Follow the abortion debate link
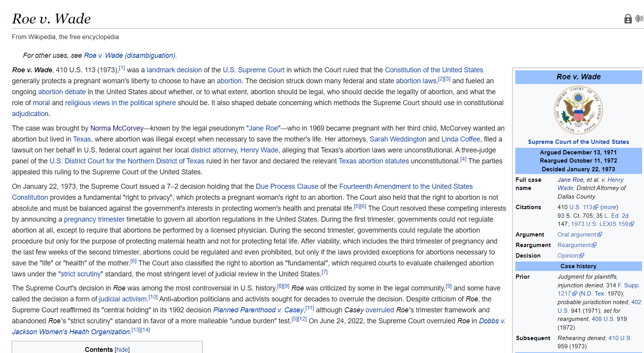Image resolution: width=644 pixels, height=353 pixels. [62, 92]
